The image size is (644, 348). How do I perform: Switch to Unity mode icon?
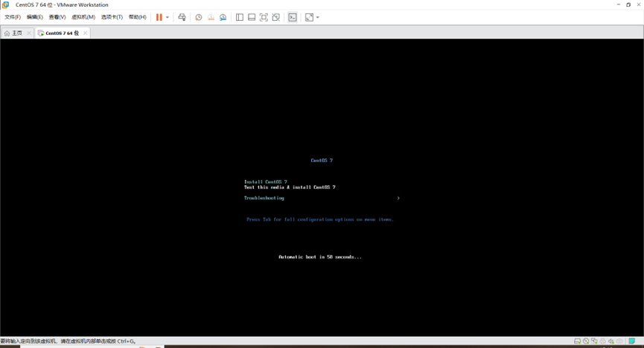point(276,17)
